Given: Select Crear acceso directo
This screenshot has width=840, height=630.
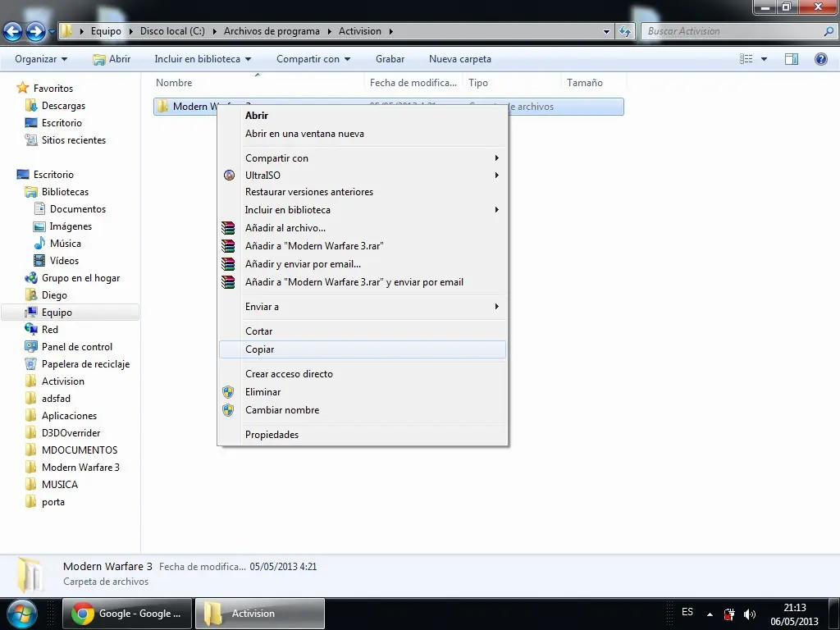Looking at the screenshot, I should coord(362,374).
